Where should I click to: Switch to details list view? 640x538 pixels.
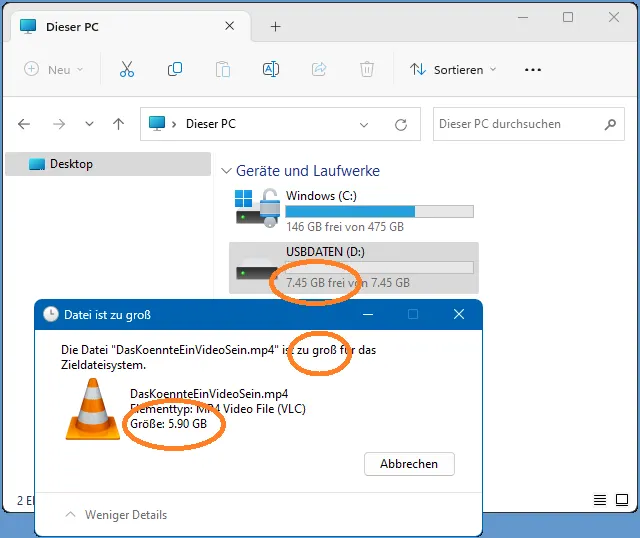pos(600,500)
